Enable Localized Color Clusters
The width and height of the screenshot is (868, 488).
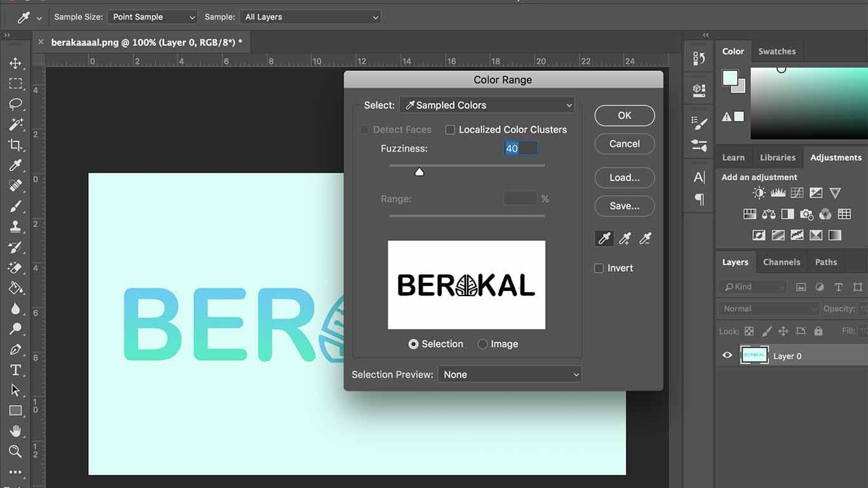coord(450,130)
